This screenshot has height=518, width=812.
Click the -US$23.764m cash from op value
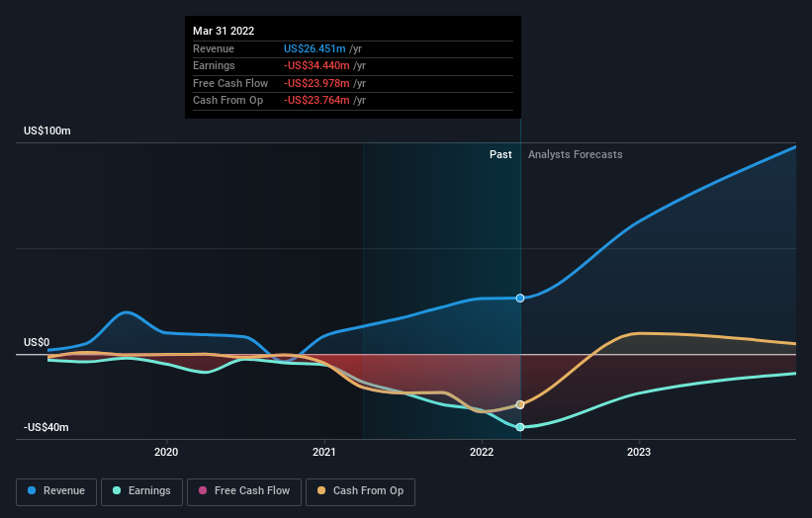tap(316, 101)
